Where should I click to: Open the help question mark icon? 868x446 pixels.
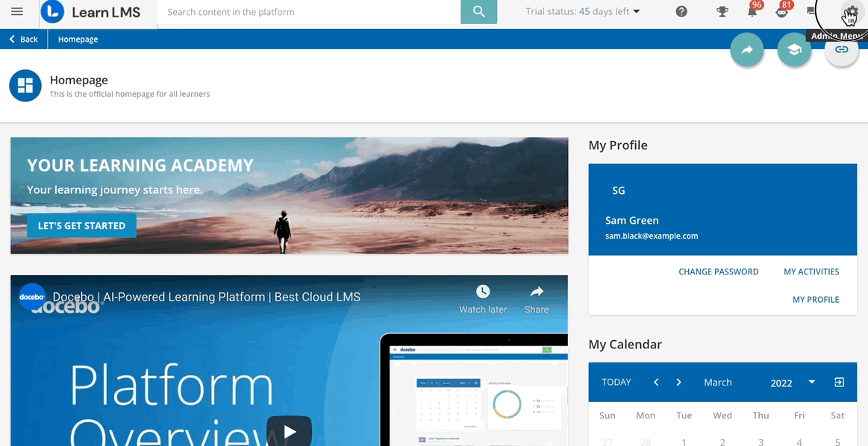point(681,12)
